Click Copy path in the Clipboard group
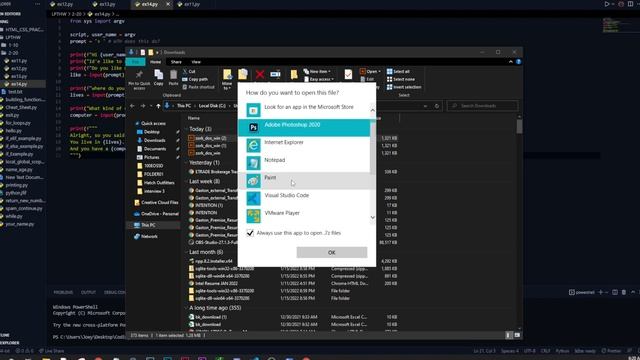This screenshot has height=360, width=640. pos(195,79)
